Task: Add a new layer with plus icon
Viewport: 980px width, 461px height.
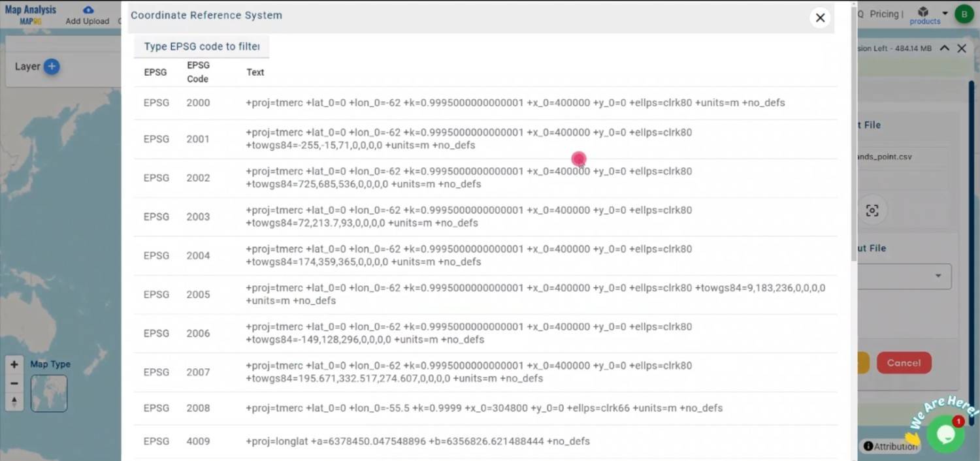Action: click(52, 66)
